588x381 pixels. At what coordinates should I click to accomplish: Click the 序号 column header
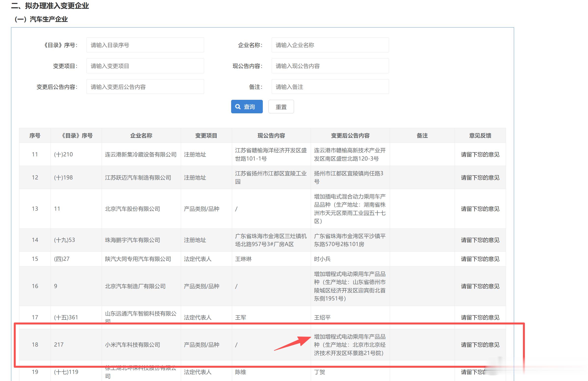[35, 135]
